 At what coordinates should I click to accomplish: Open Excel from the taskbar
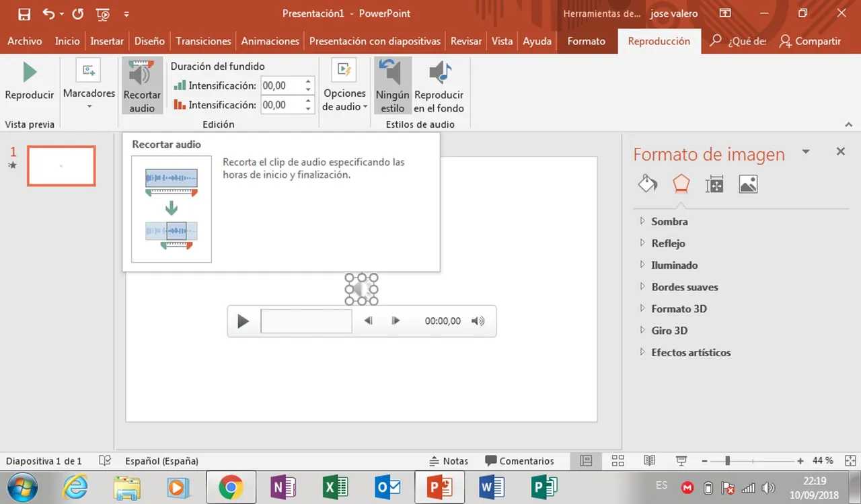335,487
